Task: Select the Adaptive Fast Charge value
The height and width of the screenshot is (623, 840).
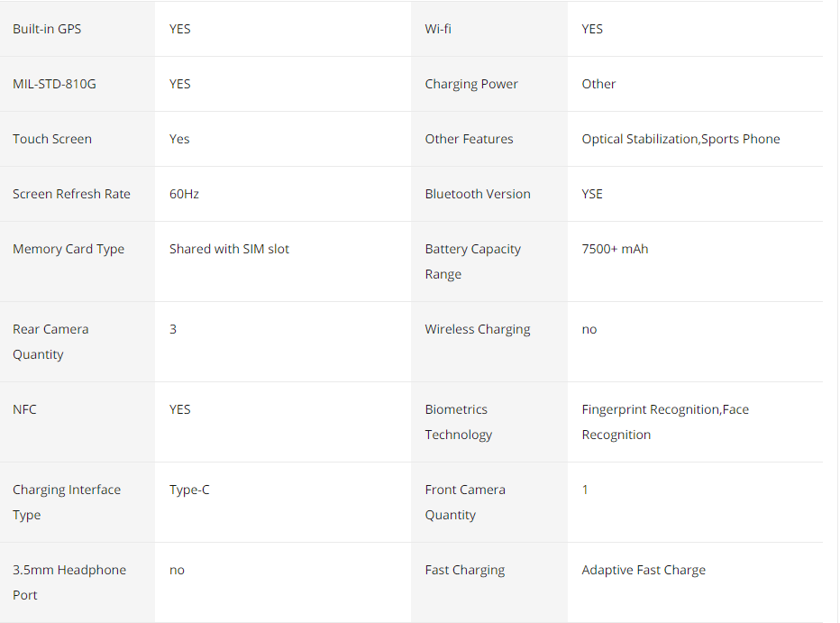Action: tap(644, 570)
